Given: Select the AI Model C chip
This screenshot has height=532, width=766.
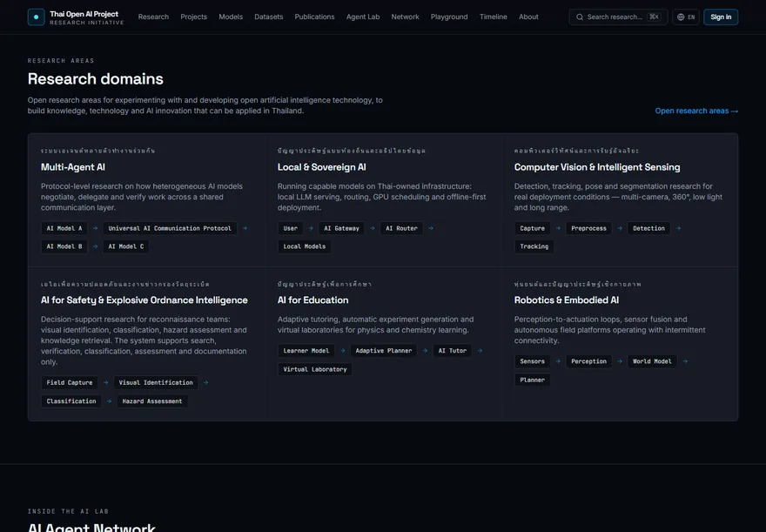Looking at the screenshot, I should tap(126, 246).
